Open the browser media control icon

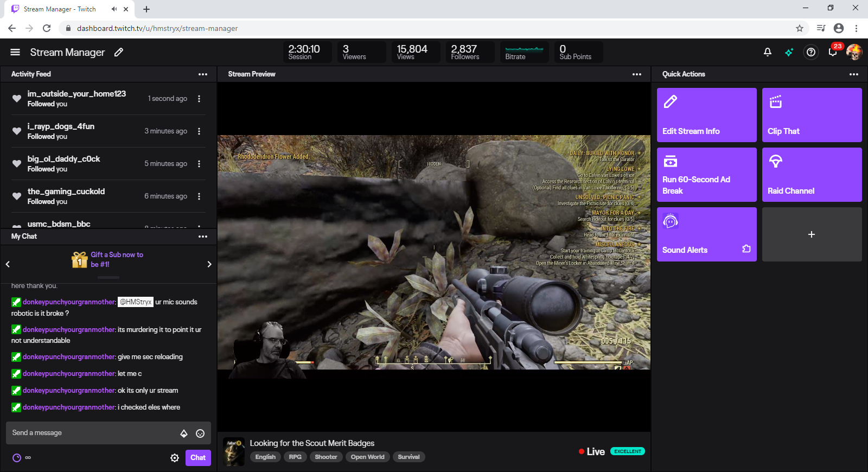click(x=821, y=28)
